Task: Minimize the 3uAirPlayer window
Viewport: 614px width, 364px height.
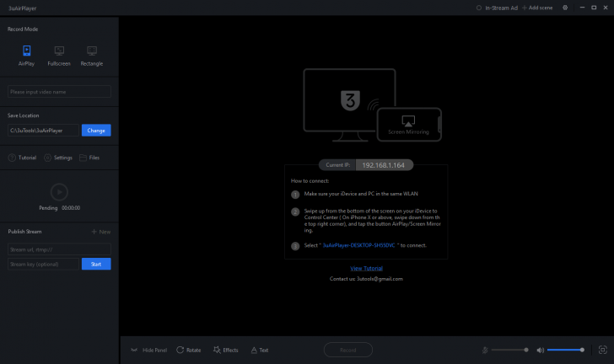Action: click(582, 8)
